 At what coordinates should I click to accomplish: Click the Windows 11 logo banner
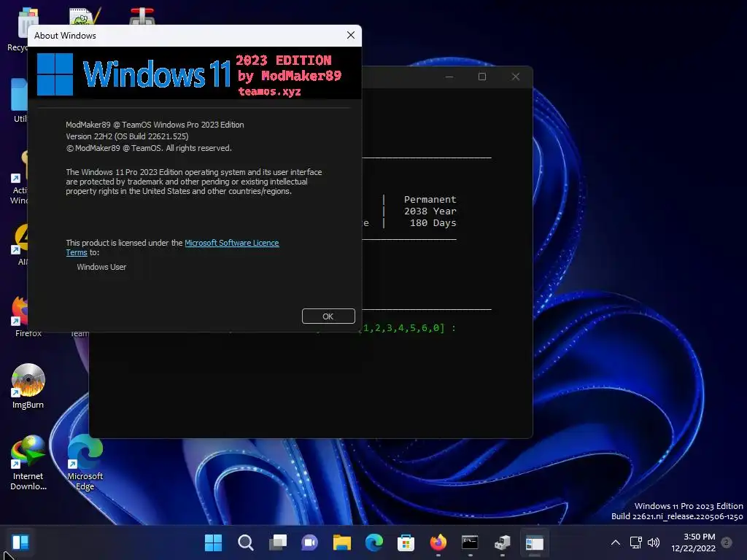point(194,74)
